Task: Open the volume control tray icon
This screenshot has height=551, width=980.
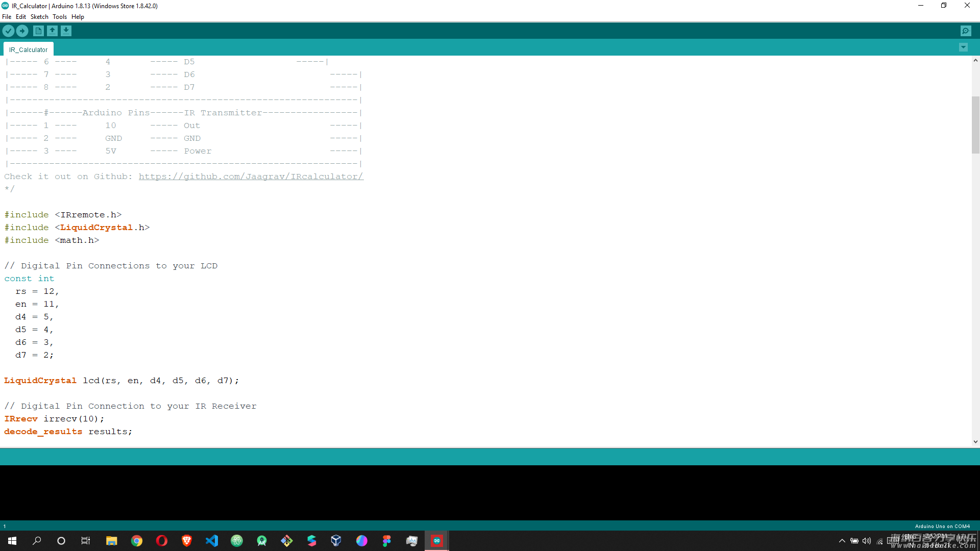Action: point(867,541)
